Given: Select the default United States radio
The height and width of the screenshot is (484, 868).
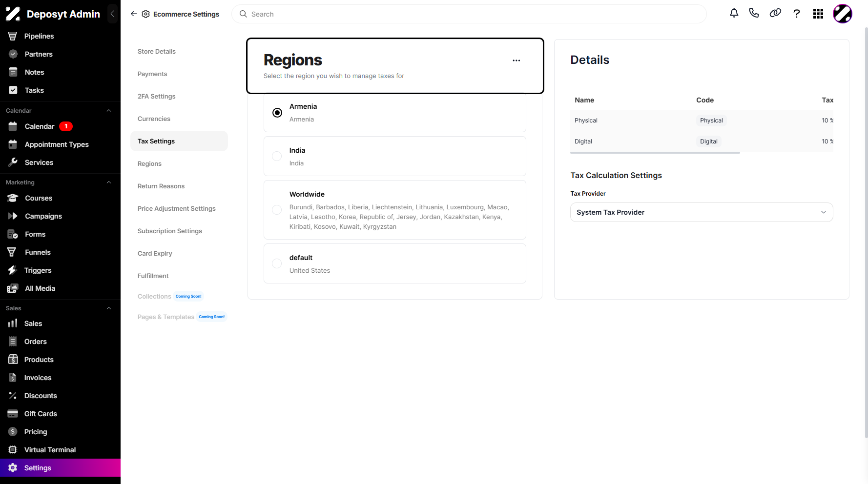Looking at the screenshot, I should pyautogui.click(x=277, y=263).
